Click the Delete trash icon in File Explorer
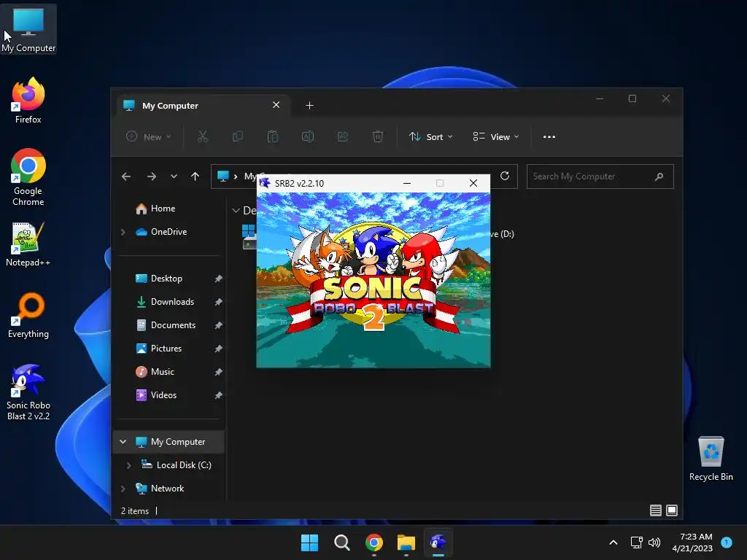The width and height of the screenshot is (747, 560). click(377, 136)
